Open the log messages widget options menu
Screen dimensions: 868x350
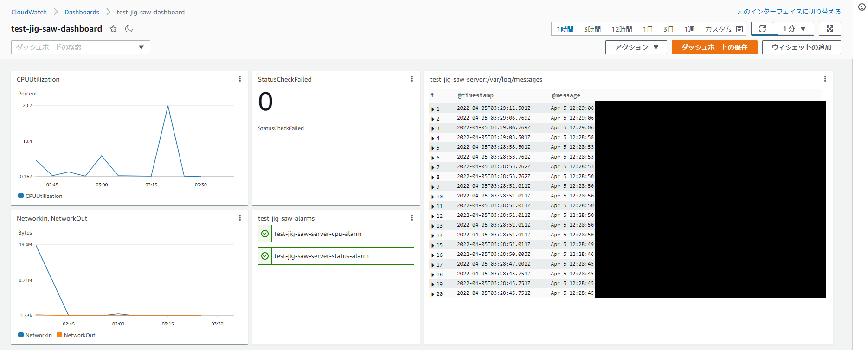tap(825, 79)
